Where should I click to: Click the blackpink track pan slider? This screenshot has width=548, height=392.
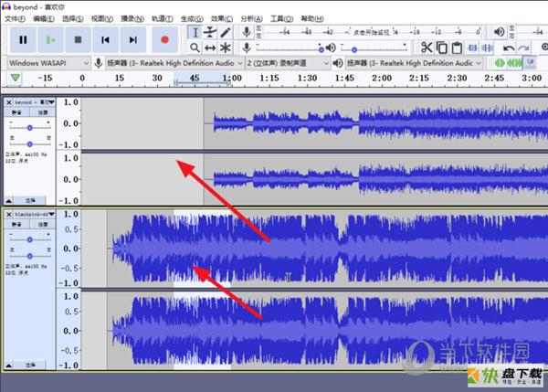pos(30,255)
